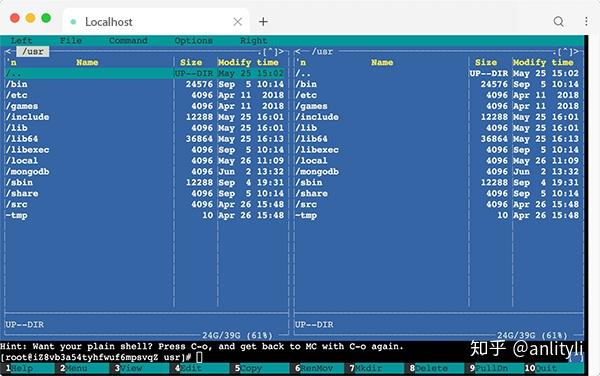The width and height of the screenshot is (600, 376).
Task: Open the Options menu
Action: pos(194,41)
